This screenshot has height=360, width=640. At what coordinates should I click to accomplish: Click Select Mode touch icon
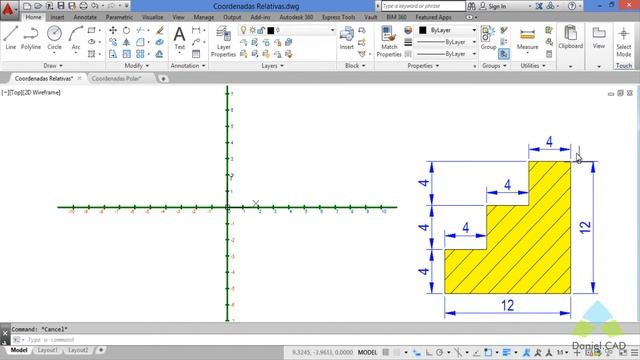pyautogui.click(x=624, y=42)
